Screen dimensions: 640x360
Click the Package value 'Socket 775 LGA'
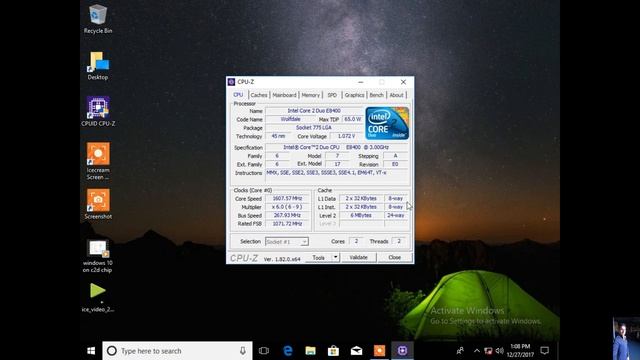tap(314, 128)
